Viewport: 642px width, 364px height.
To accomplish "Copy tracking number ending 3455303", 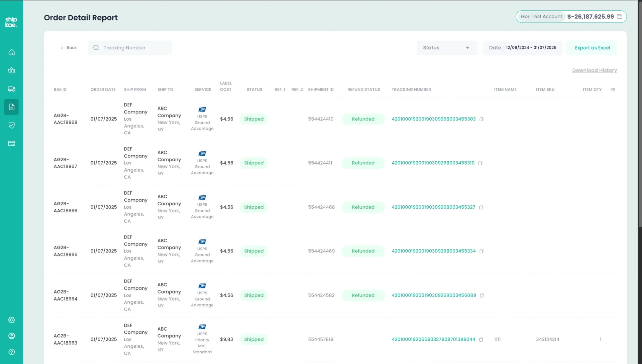I will coord(481,119).
